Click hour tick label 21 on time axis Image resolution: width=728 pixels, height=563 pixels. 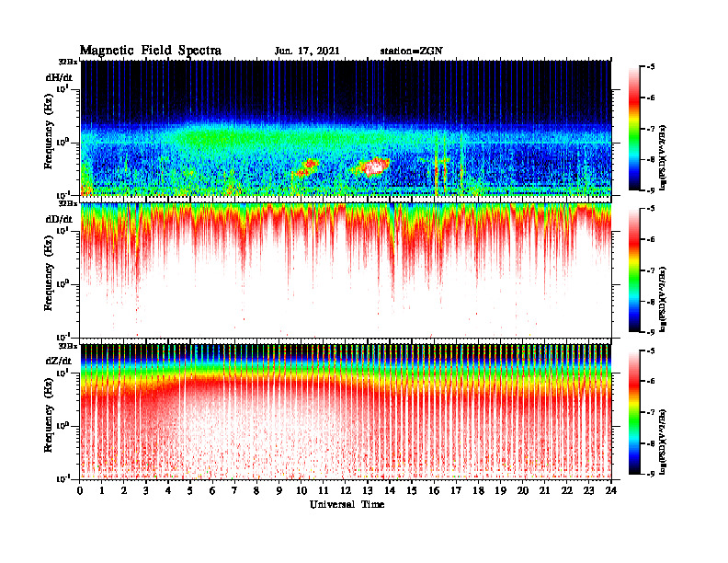tap(544, 491)
